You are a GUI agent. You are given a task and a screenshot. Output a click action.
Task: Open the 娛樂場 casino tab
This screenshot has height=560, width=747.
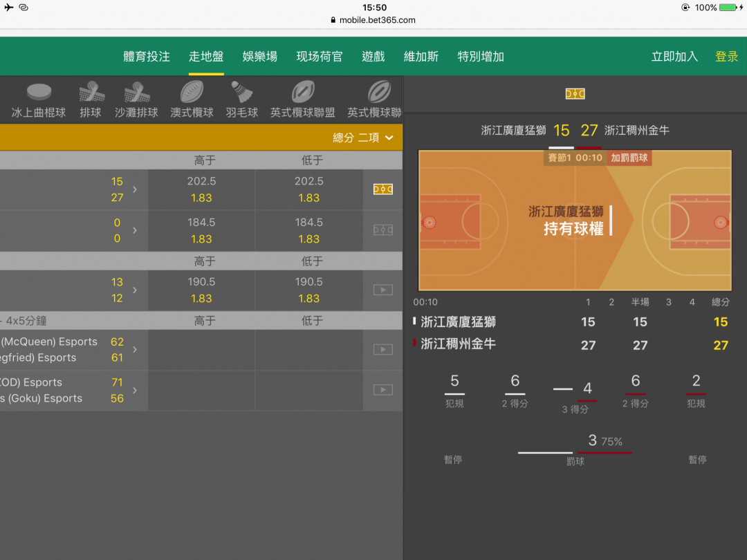pyautogui.click(x=260, y=57)
